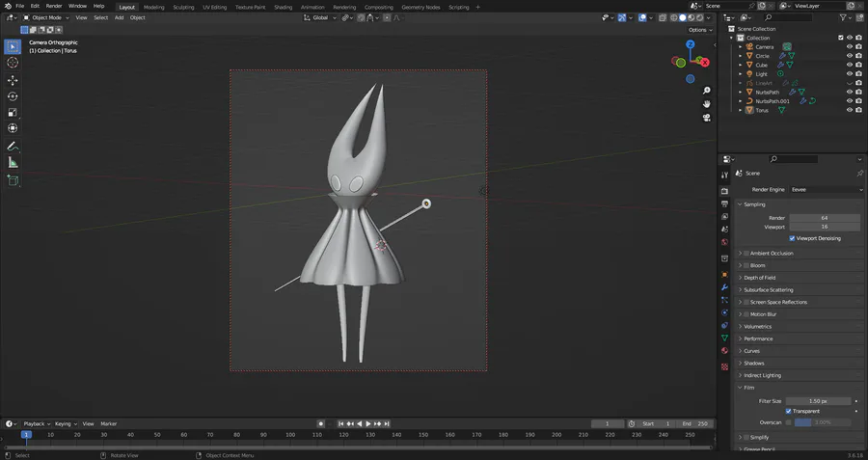Click the current frame marker 1

[x=26, y=435]
